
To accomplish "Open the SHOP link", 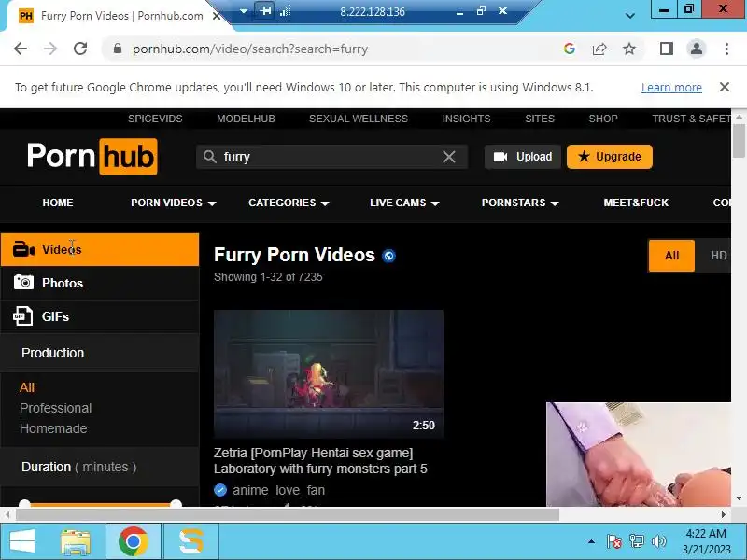I will 603,119.
